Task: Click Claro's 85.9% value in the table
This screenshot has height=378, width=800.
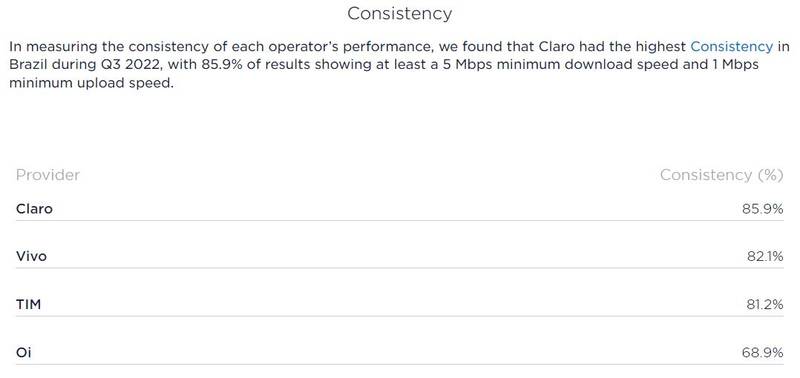Action: pos(763,209)
